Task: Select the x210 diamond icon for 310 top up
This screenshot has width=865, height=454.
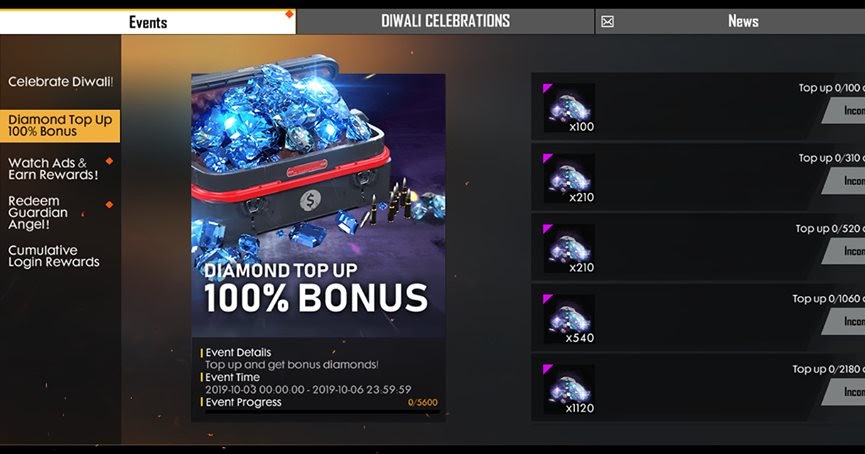Action: [569, 178]
